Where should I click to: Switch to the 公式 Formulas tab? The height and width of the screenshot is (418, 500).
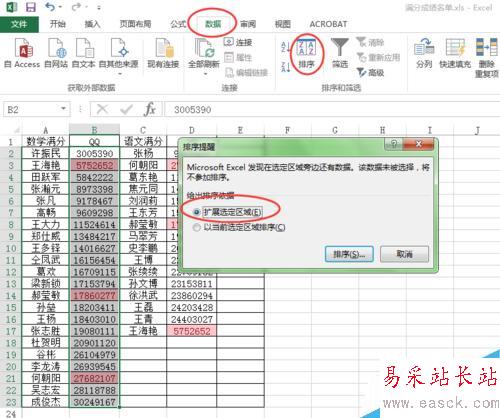pyautogui.click(x=178, y=24)
